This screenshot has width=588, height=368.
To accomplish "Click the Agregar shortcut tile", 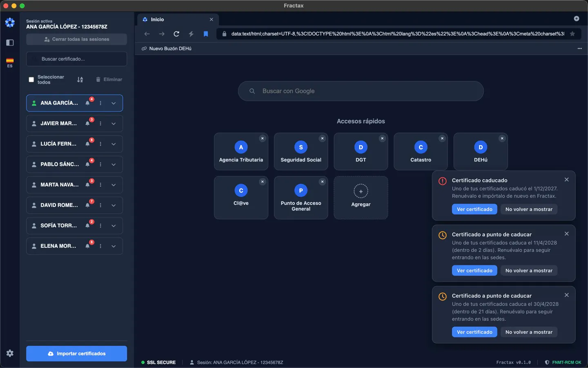I will coord(361,197).
